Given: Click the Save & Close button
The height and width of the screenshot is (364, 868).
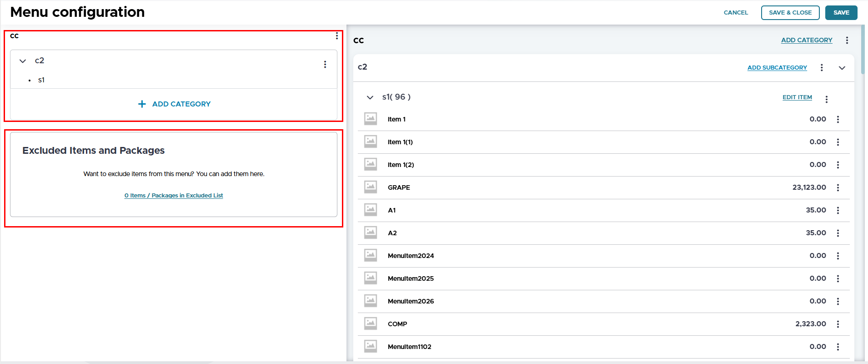Looking at the screenshot, I should coord(790,13).
